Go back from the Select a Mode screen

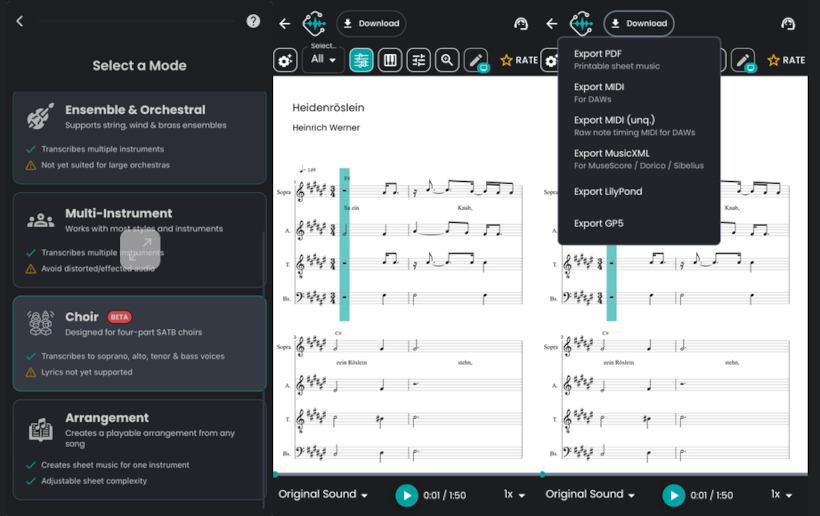20,21
